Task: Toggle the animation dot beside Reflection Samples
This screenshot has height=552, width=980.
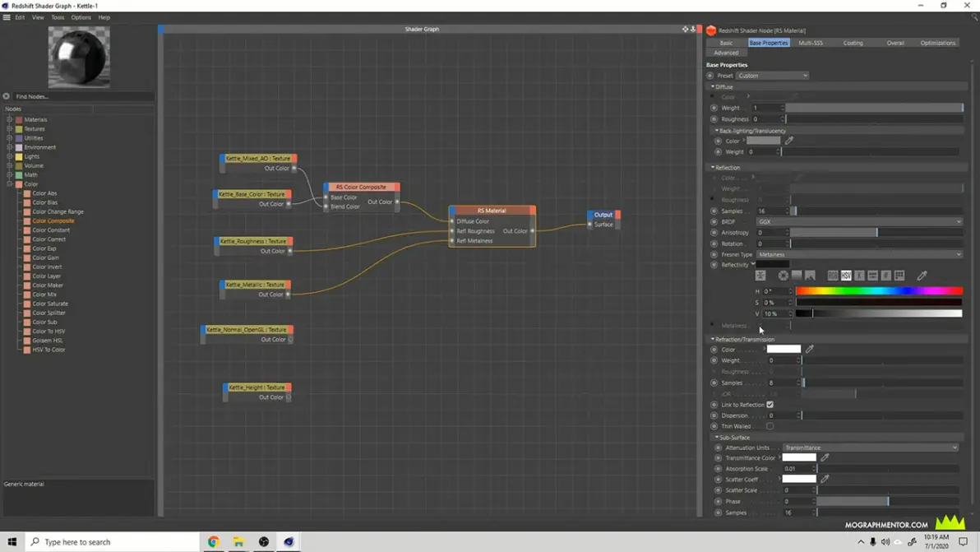Action: pyautogui.click(x=714, y=211)
